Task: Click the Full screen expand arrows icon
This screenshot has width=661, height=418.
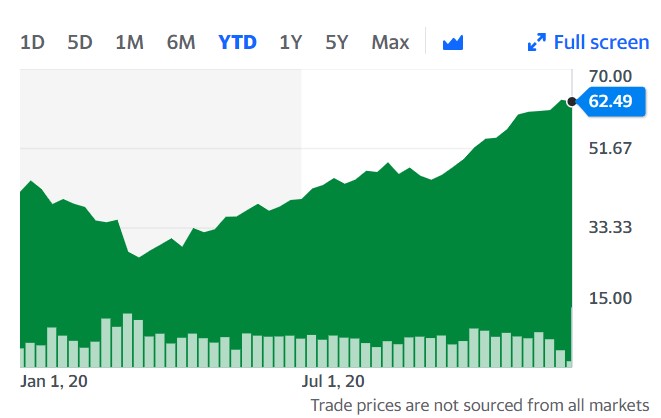Action: [537, 42]
